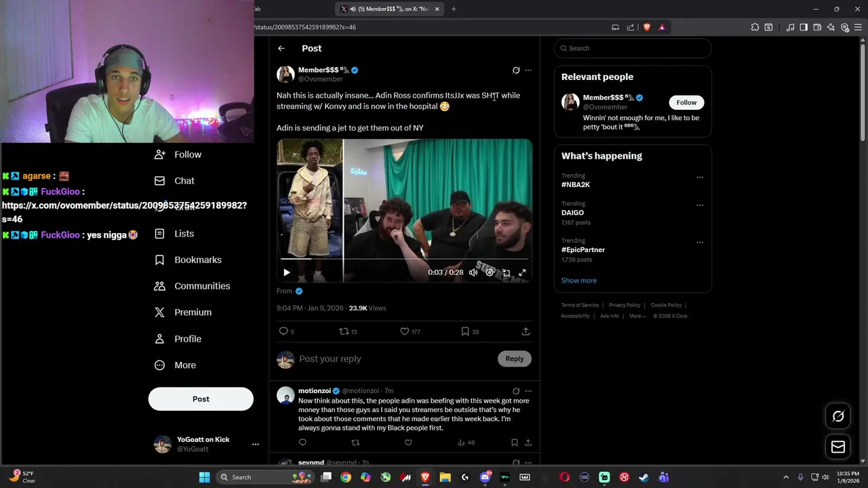Show hidden system tray icons
Image resolution: width=868 pixels, height=488 pixels.
click(786, 477)
